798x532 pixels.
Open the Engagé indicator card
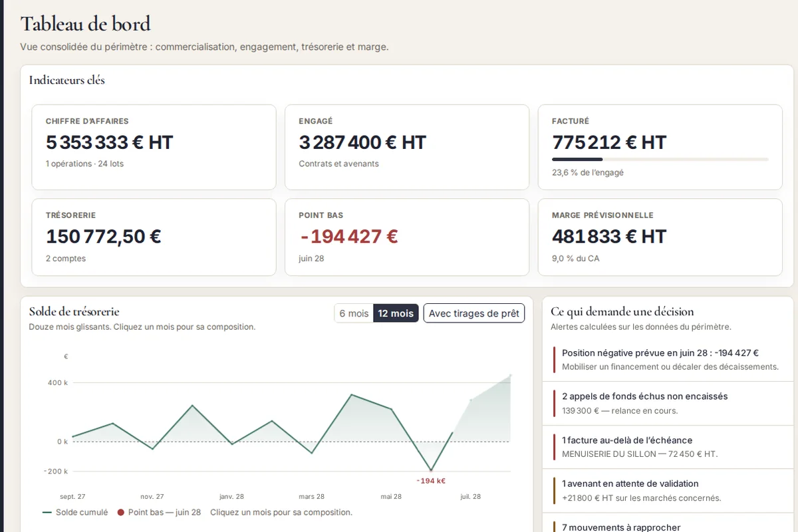click(407, 147)
